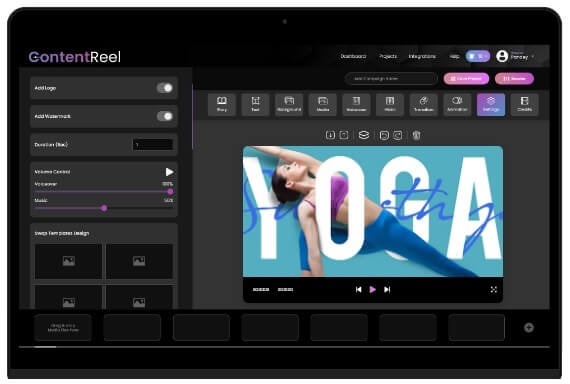The height and width of the screenshot is (384, 570).
Task: Click the layers stack icon above the preview
Action: pos(364,135)
